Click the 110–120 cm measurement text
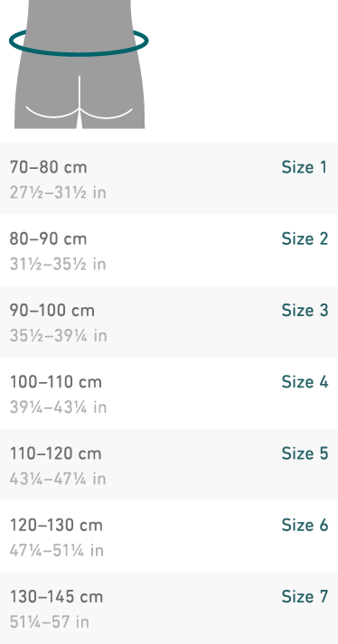 pyautogui.click(x=55, y=453)
